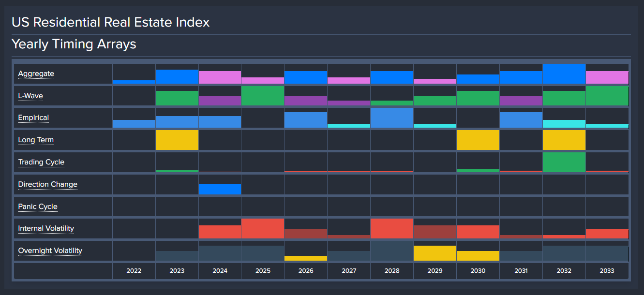The width and height of the screenshot is (644, 295).
Task: Click the Yearly Timing Arrays heading
Action: 74,44
